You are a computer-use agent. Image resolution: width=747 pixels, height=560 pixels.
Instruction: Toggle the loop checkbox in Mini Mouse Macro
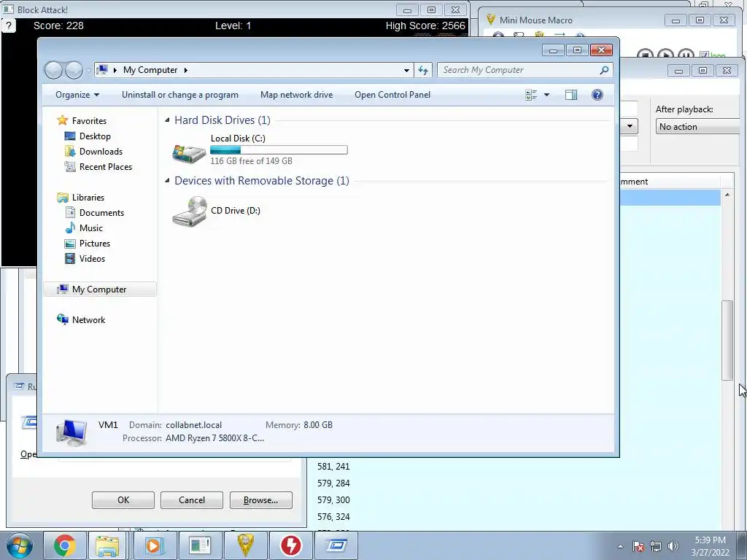704,55
